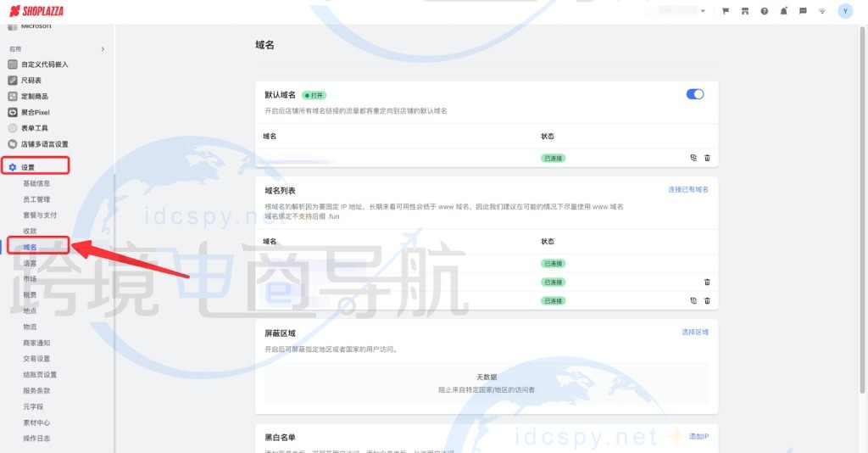
Task: Open the flag icon in top bar
Action: tap(726, 11)
